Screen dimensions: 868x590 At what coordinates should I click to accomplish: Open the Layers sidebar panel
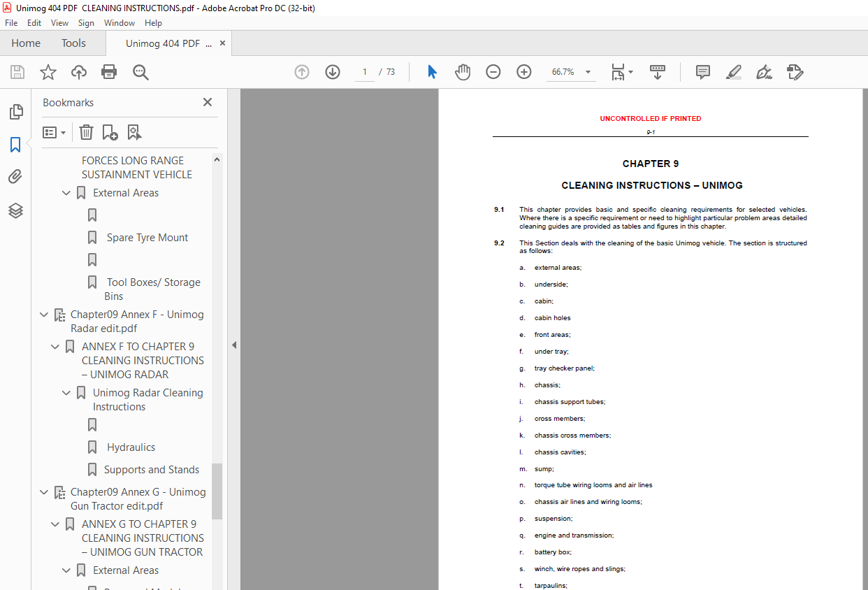[x=15, y=210]
